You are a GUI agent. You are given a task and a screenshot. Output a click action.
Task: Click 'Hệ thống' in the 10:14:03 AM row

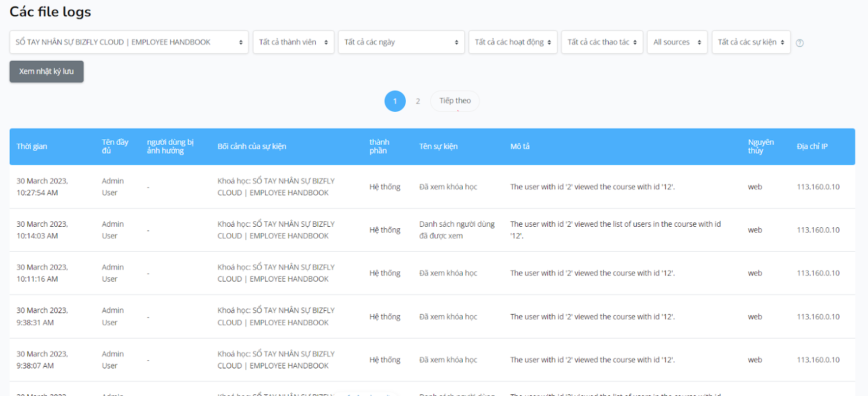click(x=385, y=230)
